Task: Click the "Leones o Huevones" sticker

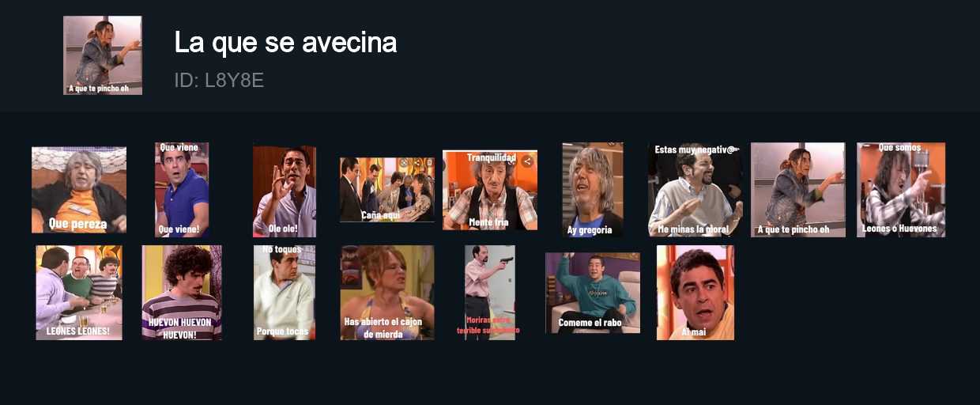Action: pyautogui.click(x=901, y=190)
